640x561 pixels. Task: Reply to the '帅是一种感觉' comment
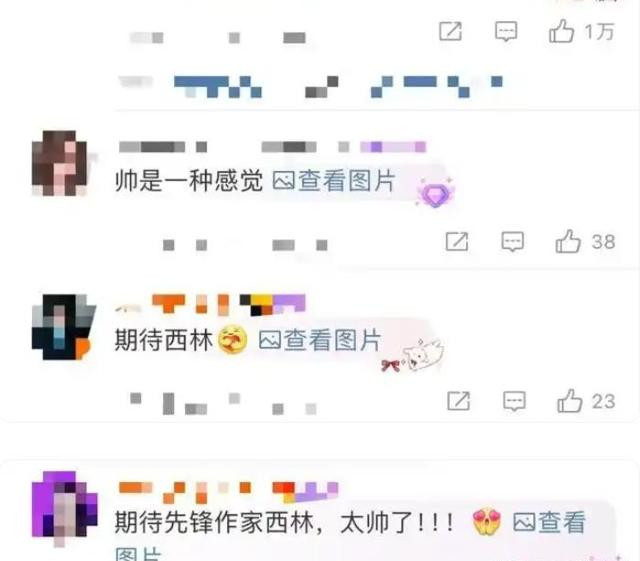coord(512,242)
